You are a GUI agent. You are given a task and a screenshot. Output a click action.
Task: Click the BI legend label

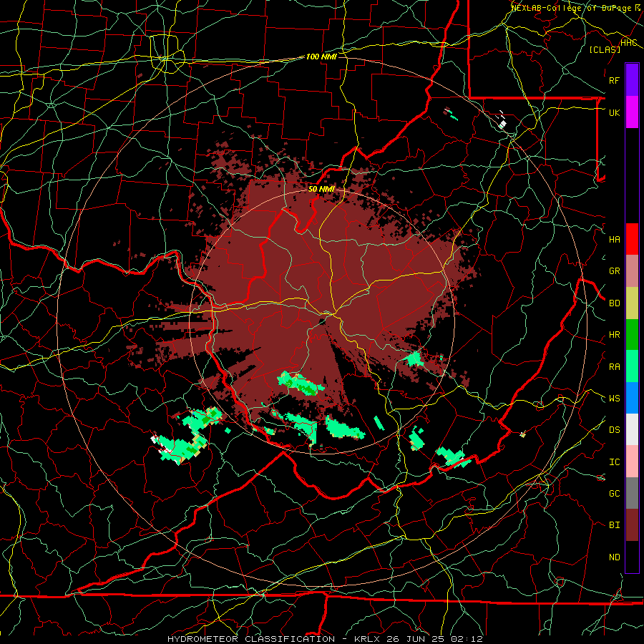pyautogui.click(x=615, y=525)
